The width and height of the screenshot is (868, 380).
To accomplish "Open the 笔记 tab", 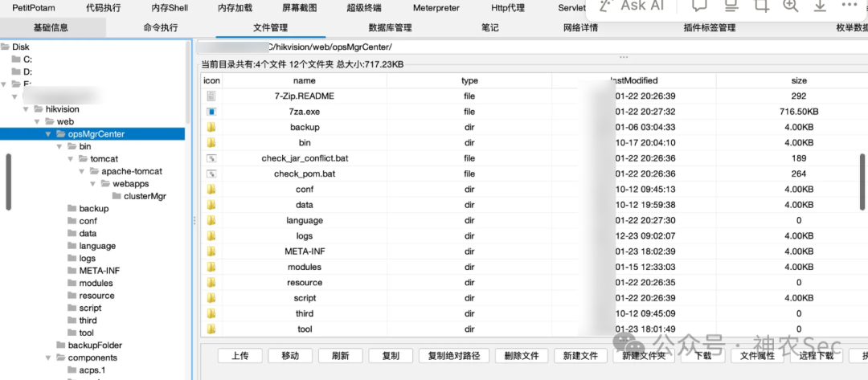I will [x=490, y=27].
